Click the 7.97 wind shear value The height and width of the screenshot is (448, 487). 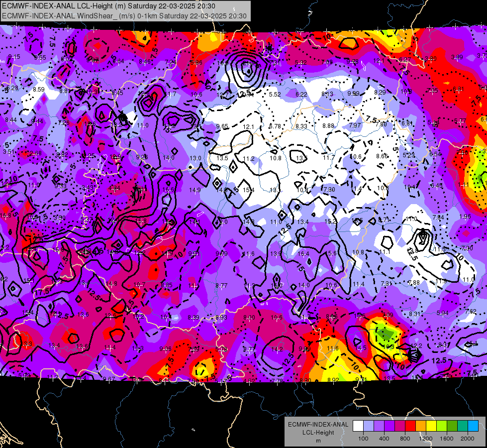coord(355,125)
